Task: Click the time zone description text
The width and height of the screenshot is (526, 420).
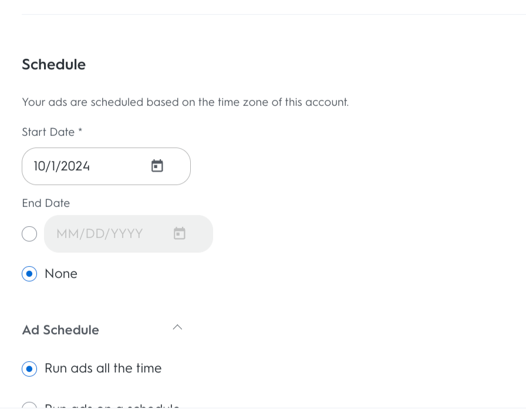Action: [185, 102]
